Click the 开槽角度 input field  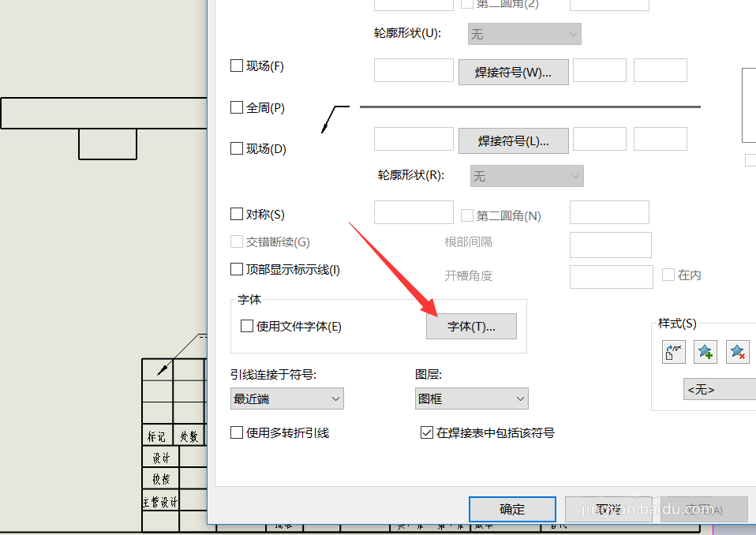(612, 277)
